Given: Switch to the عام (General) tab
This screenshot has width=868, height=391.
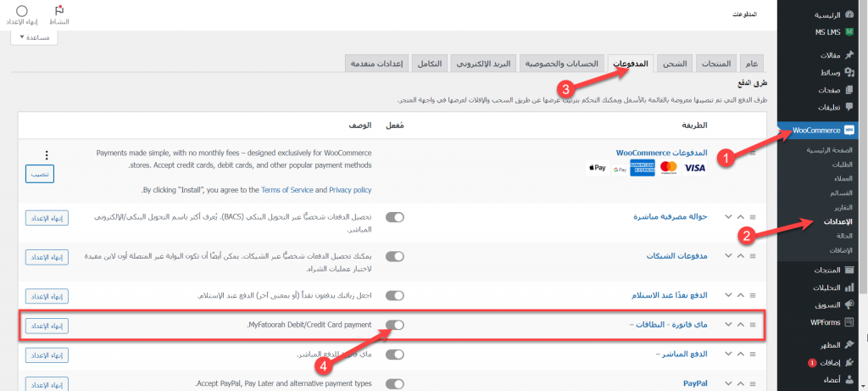Looking at the screenshot, I should [752, 64].
